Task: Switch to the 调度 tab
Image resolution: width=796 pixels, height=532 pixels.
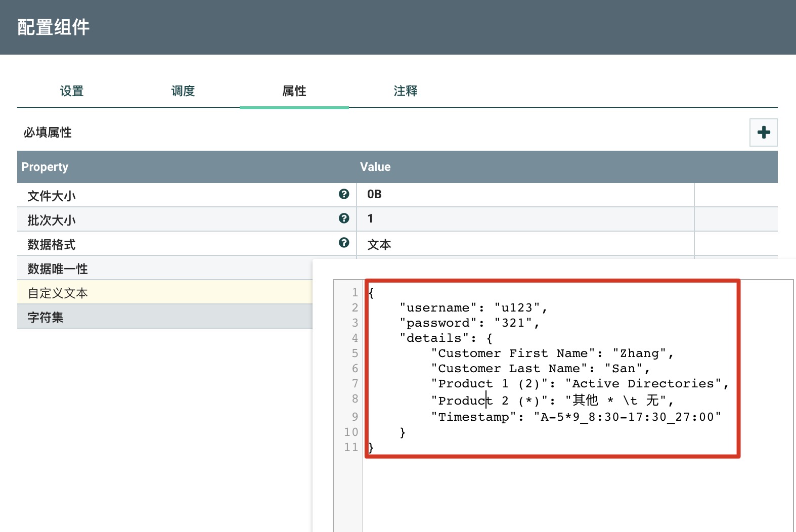Action: (x=183, y=91)
